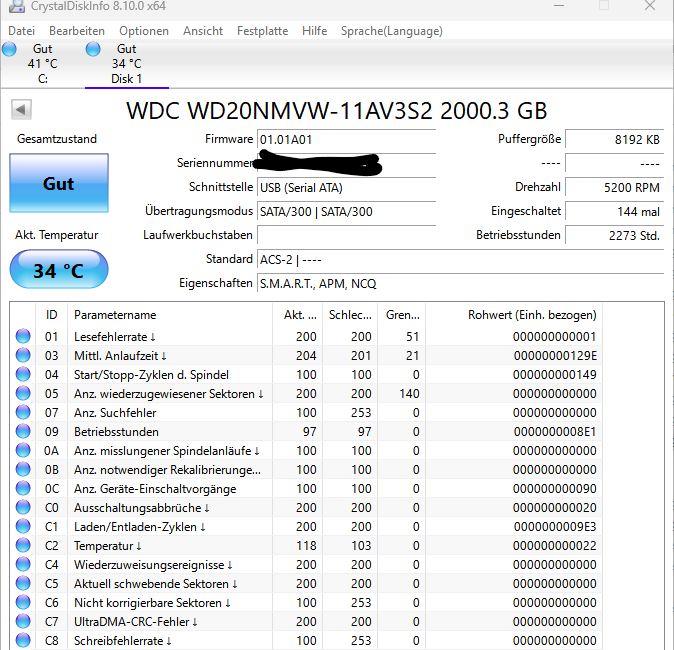Click status orb of Betriebsstunden row 09

point(23,431)
